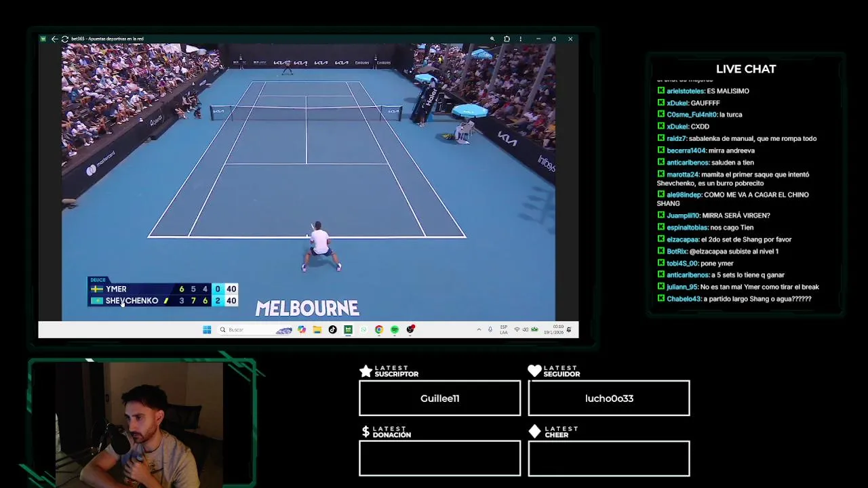Maximize the bet365 window
This screenshot has width=868, height=488.
pos(554,39)
